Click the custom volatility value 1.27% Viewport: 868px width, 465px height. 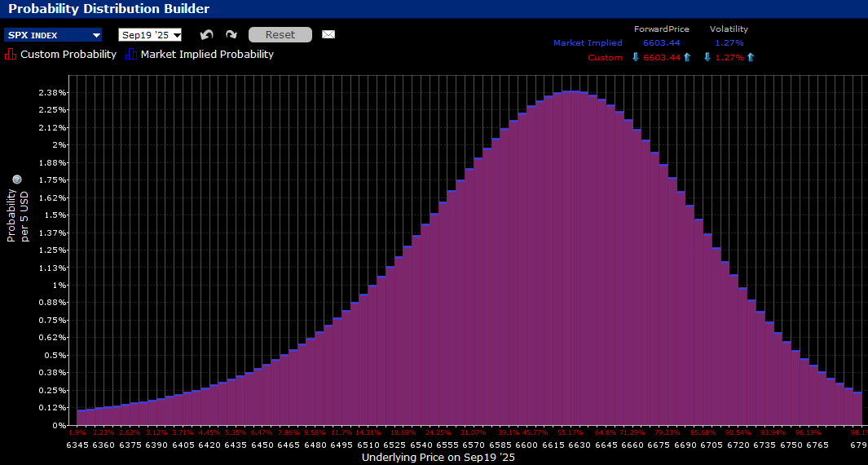729,57
